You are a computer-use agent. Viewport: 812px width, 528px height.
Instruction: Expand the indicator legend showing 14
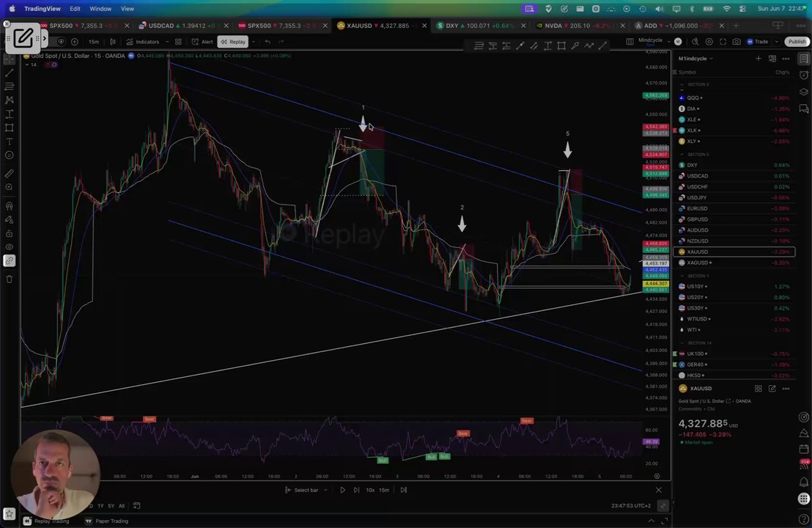point(31,65)
